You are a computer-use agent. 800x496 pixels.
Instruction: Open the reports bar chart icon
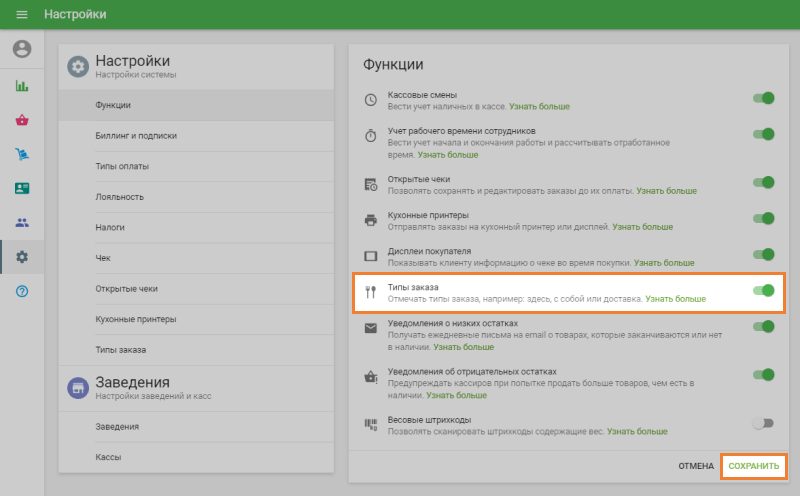coord(22,86)
